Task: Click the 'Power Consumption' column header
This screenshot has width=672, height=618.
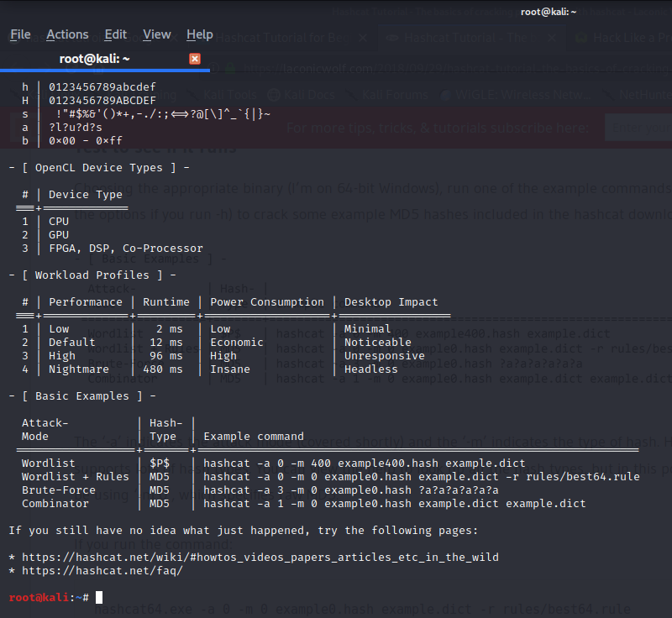Action: click(x=267, y=302)
